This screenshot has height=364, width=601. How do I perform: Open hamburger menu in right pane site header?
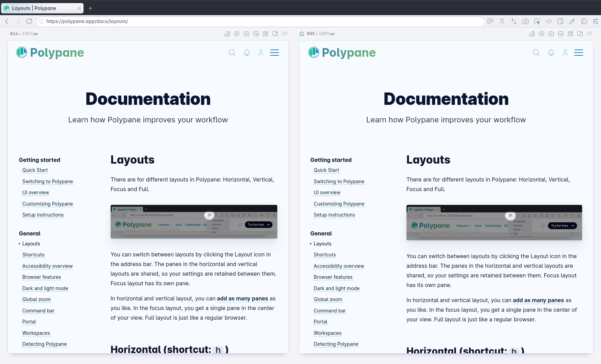click(x=579, y=53)
